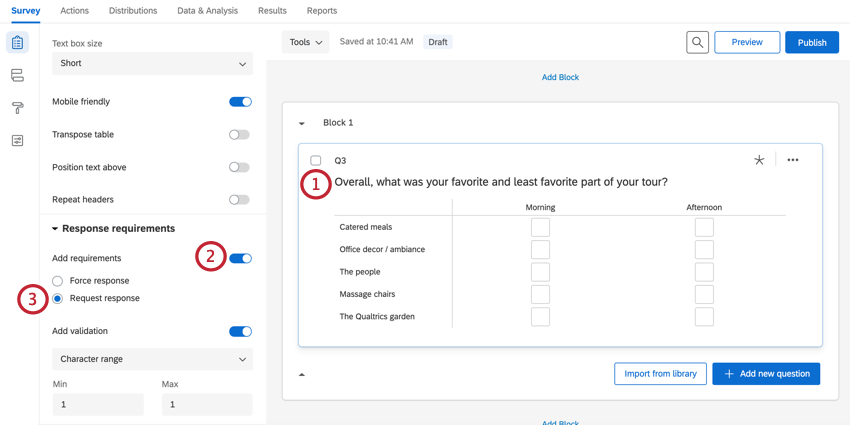Enable the Transpose table switch
The image size is (850, 425).
[239, 134]
